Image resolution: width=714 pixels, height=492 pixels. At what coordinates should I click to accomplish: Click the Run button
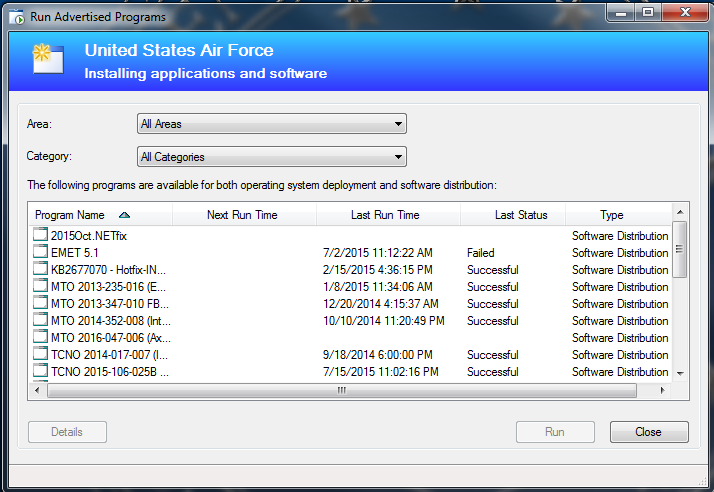tap(554, 432)
